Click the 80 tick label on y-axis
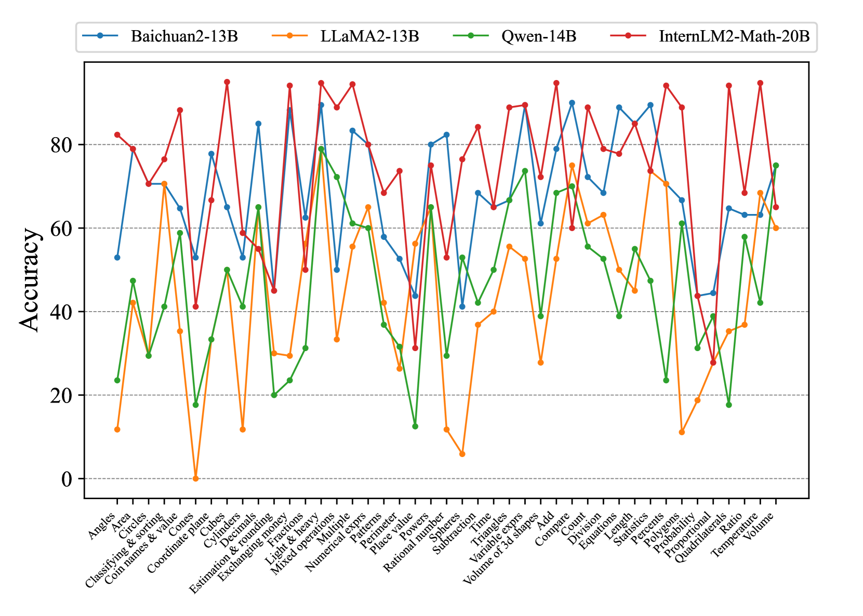 click(61, 145)
